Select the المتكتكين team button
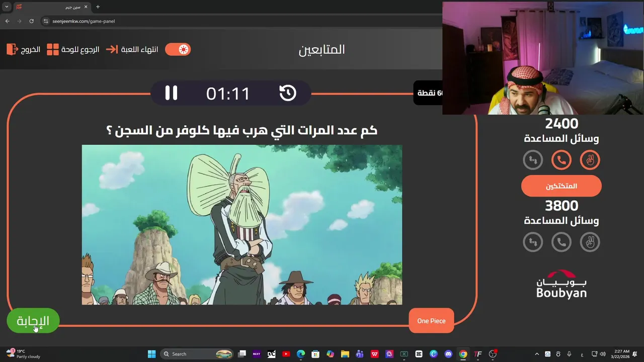644x362 pixels. [x=561, y=186]
